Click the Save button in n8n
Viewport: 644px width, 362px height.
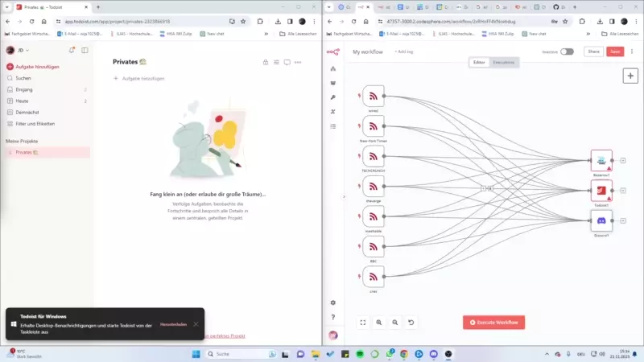(x=615, y=51)
